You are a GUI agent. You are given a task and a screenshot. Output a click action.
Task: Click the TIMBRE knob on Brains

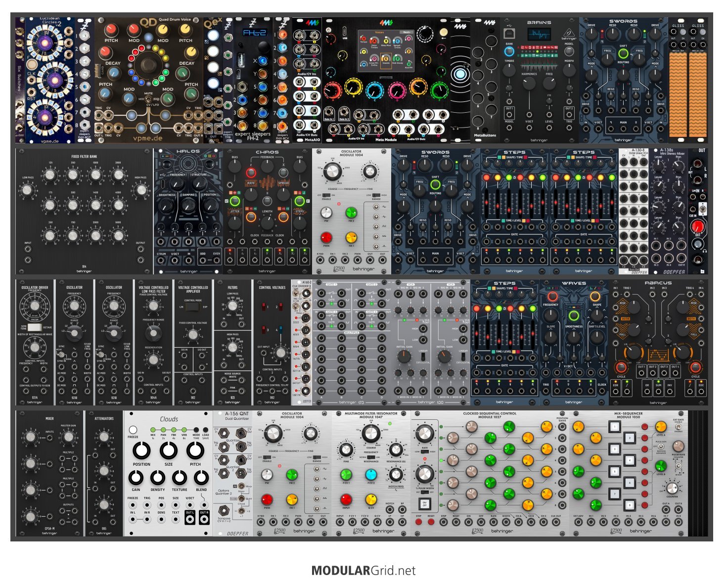click(509, 70)
